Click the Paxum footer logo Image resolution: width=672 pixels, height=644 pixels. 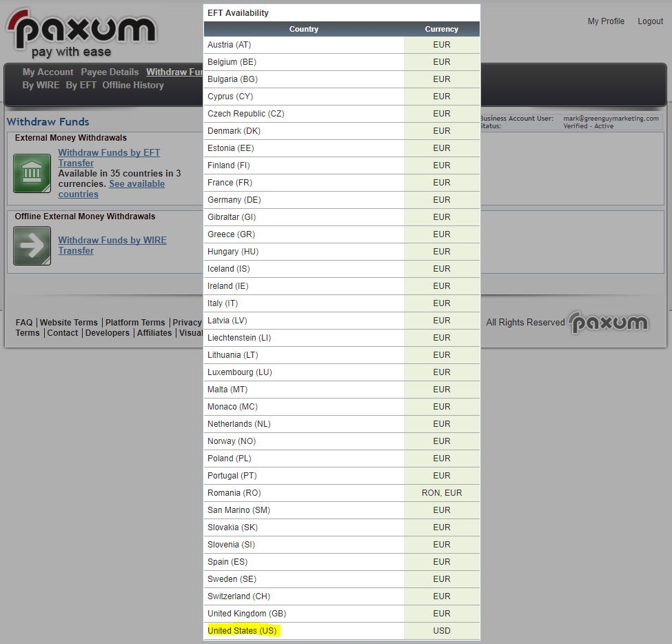pyautogui.click(x=609, y=322)
